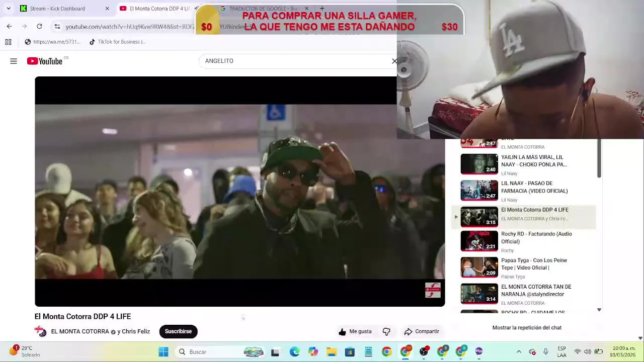Click the video player to pause
Screen dimensions: 644x362
(x=239, y=191)
